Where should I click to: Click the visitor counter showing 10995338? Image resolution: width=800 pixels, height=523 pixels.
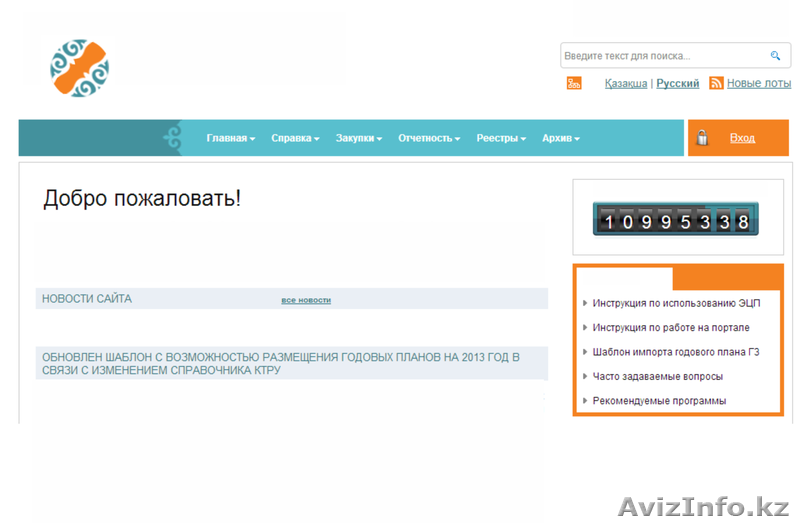click(676, 219)
